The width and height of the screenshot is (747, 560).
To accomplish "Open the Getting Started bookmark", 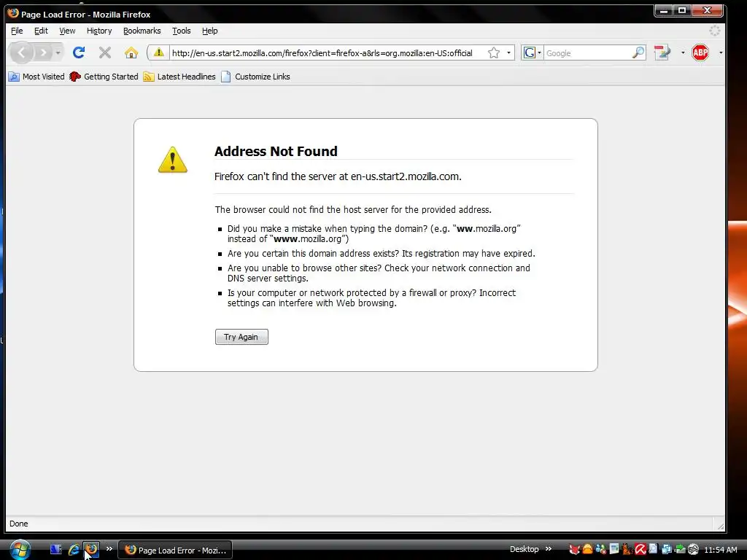I will coord(104,76).
